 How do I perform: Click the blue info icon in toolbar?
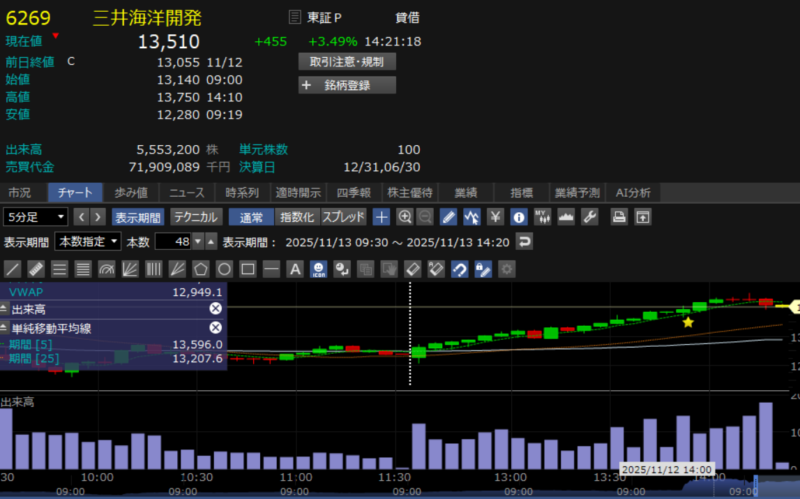click(518, 217)
